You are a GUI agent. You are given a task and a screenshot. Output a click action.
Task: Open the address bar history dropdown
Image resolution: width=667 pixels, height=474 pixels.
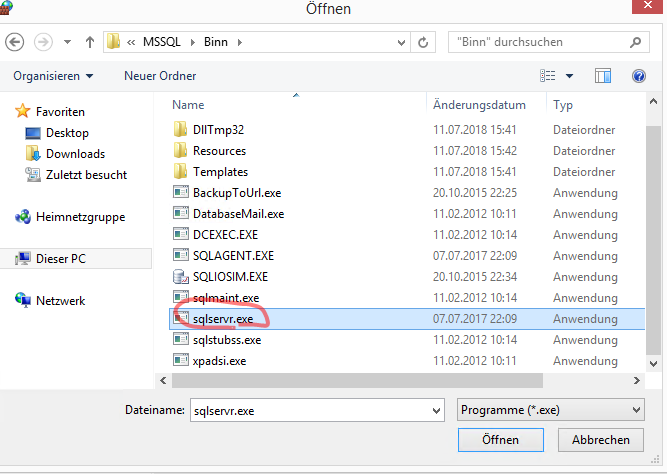coord(401,43)
